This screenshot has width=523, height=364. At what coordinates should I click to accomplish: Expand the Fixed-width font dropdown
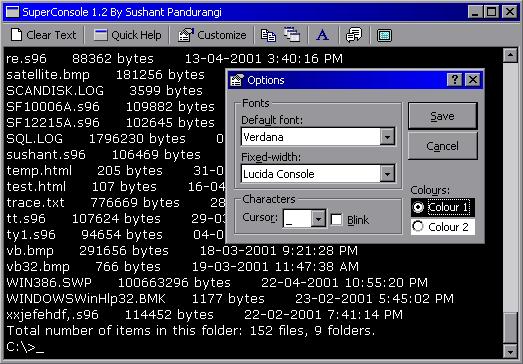point(387,173)
